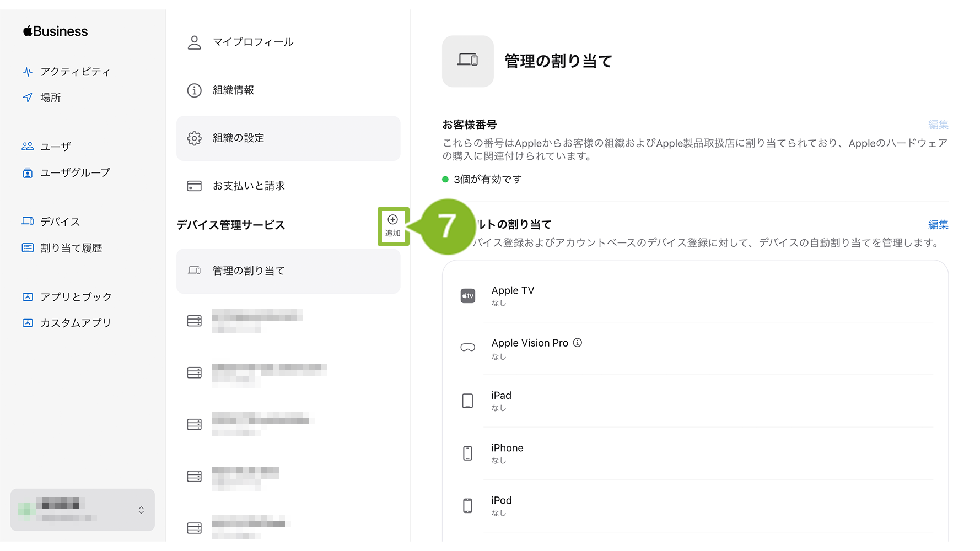Click the デバイス管理サービス heading

coord(231,225)
